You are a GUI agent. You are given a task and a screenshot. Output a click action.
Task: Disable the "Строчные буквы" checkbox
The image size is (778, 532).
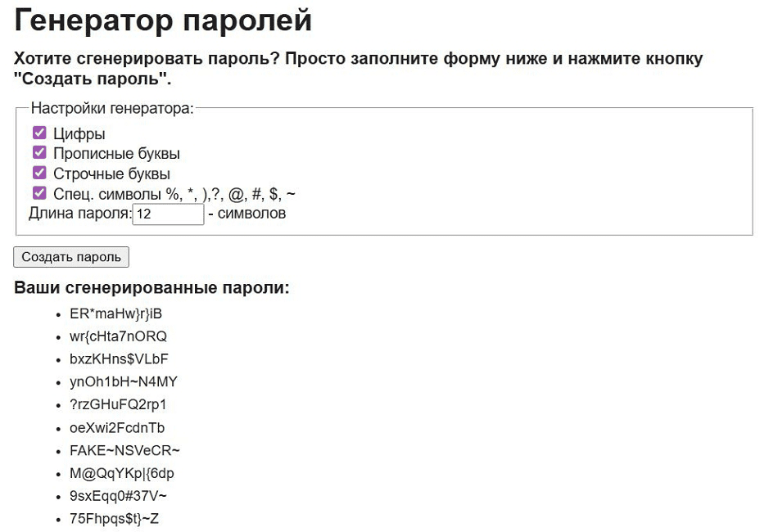click(38, 173)
